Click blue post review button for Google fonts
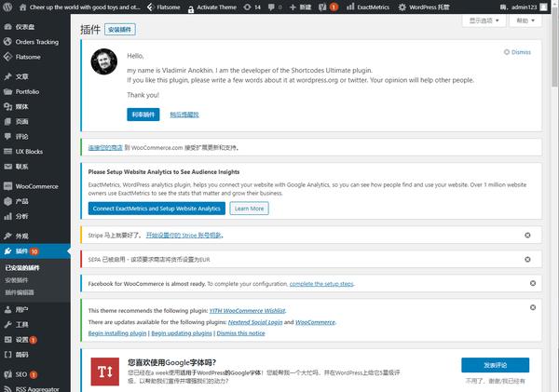Screen dimensions: 559x392 tap(496, 365)
